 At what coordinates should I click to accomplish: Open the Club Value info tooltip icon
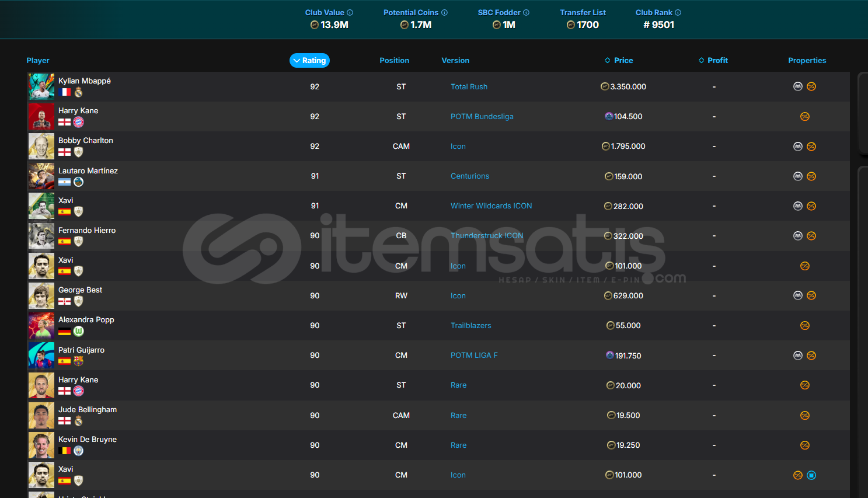350,12
